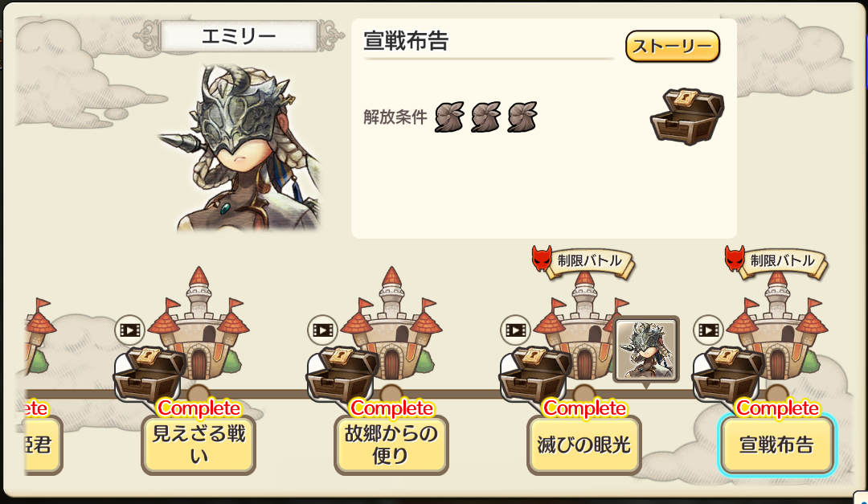This screenshot has width=868, height=504.
Task: Click masked character thumbnail on the map
Action: pyautogui.click(x=646, y=350)
